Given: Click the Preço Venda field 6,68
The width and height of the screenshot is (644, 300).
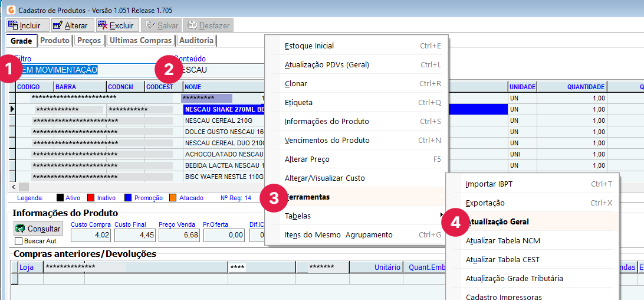Looking at the screenshot, I should (179, 235).
